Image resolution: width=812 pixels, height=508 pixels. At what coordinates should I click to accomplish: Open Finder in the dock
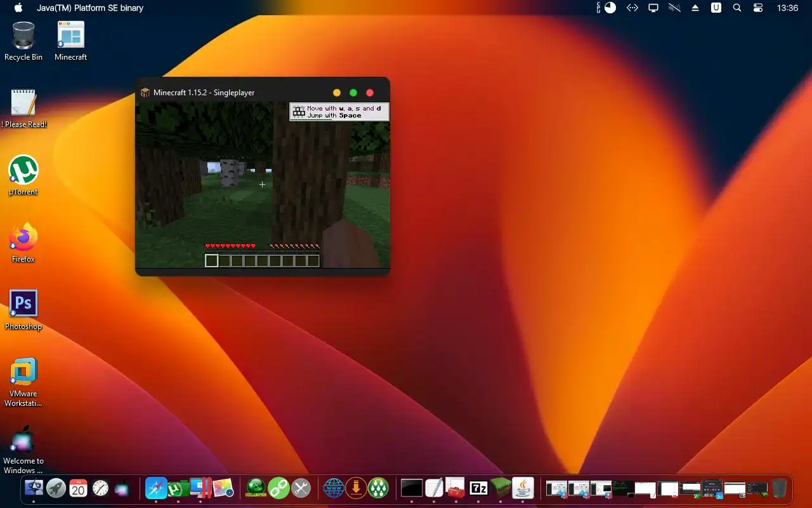pyautogui.click(x=34, y=488)
